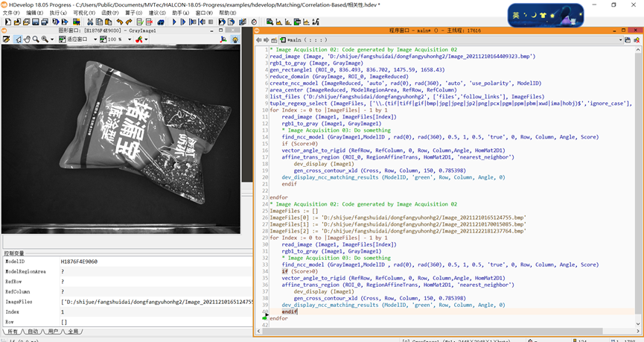Click the clear graphics window icon
The image size is (644, 342).
(6, 39)
